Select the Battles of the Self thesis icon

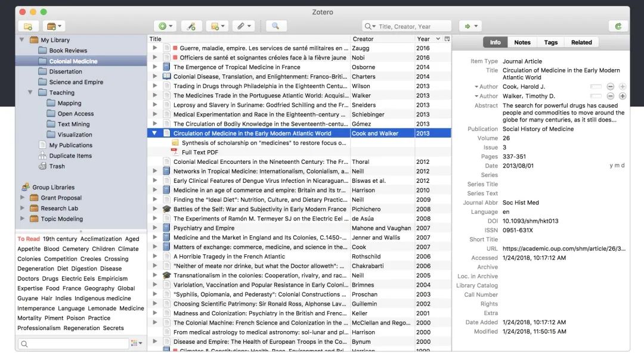click(x=166, y=209)
